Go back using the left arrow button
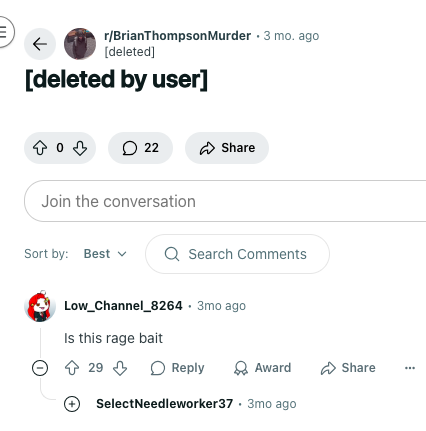This screenshot has width=426, height=431. coord(40,44)
